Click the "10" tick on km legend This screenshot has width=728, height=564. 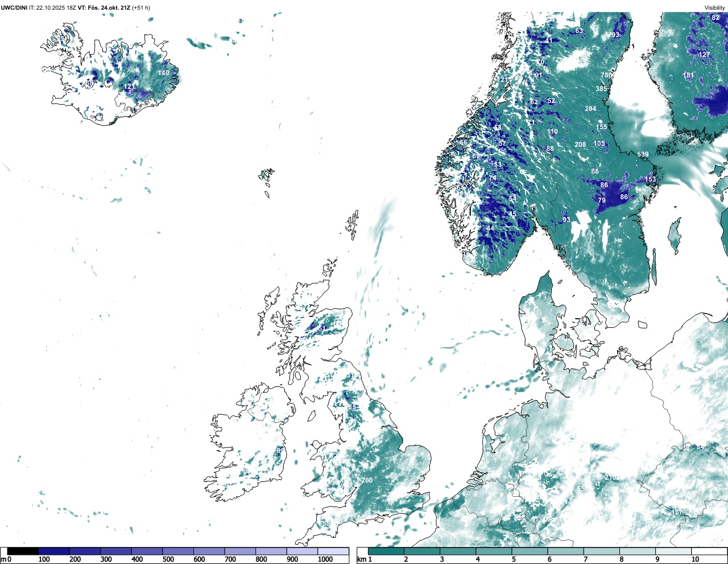[694, 559]
